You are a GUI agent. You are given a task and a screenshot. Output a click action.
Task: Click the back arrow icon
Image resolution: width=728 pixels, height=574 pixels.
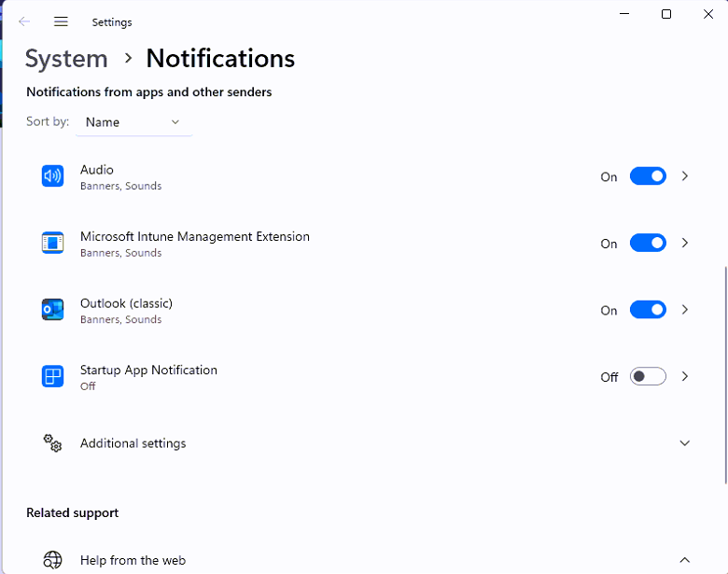pos(24,21)
